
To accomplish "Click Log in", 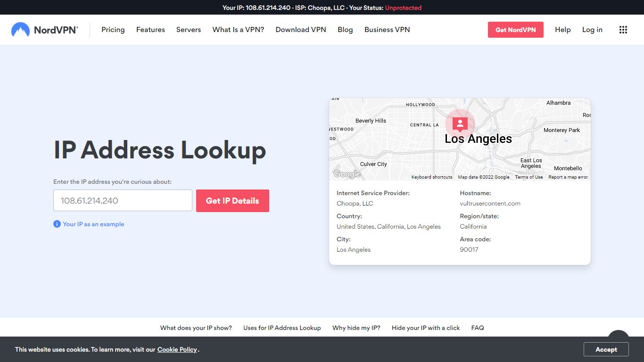I will click(592, 30).
